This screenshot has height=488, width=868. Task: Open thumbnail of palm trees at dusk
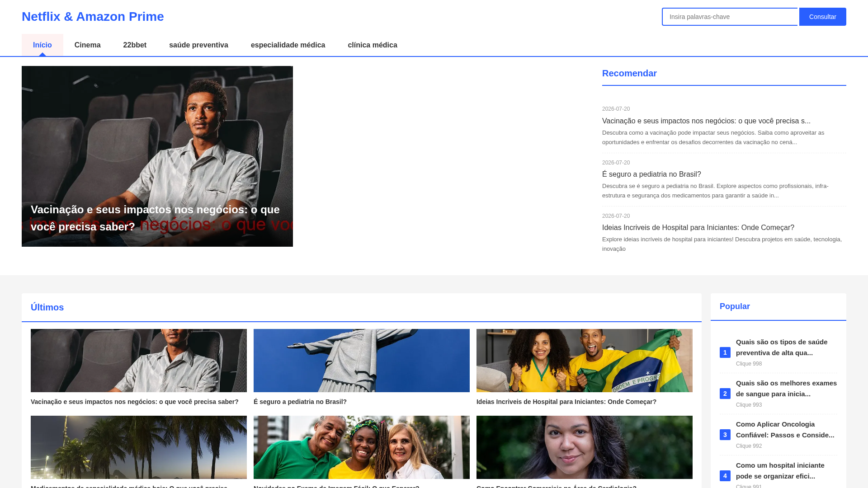[139, 447]
